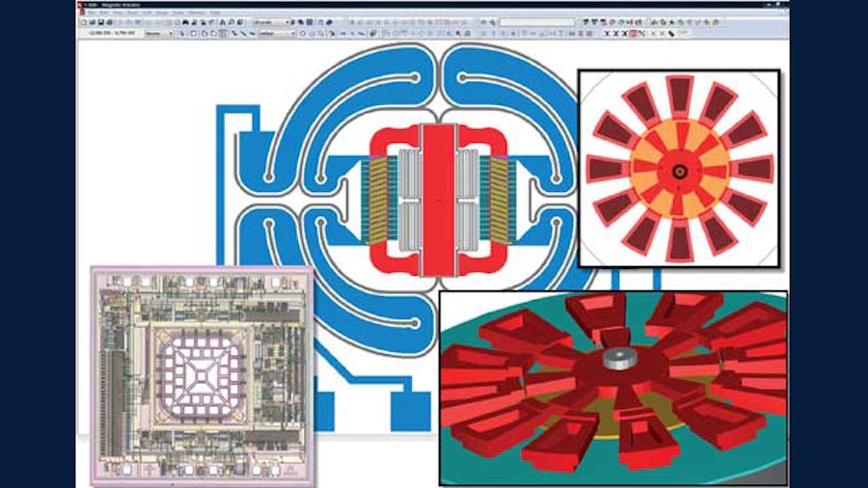Click the chip micrograph inset image
The image size is (868, 488).
(203, 376)
